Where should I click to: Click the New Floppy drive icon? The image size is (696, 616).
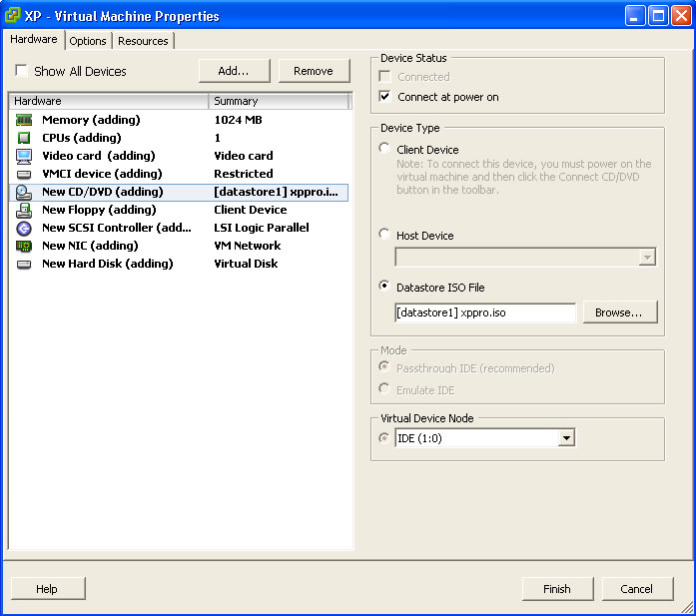(x=24, y=211)
